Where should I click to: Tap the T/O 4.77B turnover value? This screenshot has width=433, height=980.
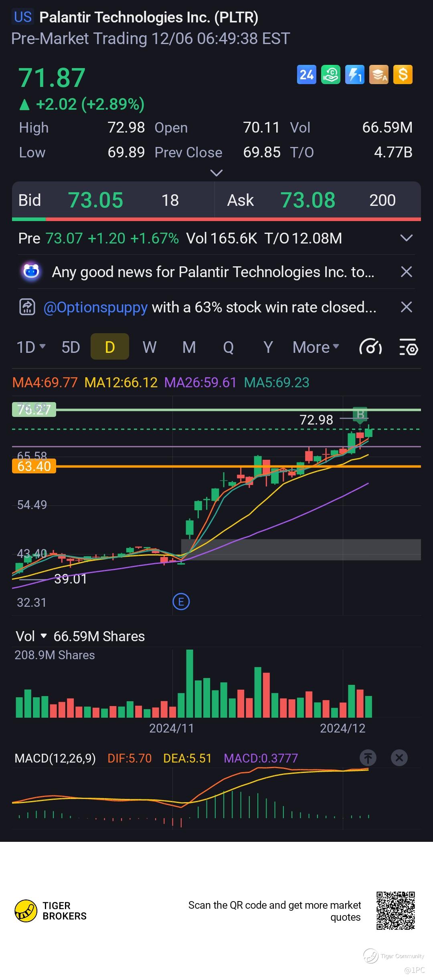point(393,153)
